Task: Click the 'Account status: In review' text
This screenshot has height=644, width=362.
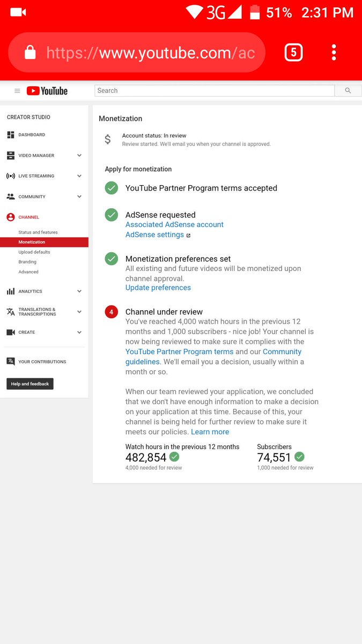Action: pos(154,136)
